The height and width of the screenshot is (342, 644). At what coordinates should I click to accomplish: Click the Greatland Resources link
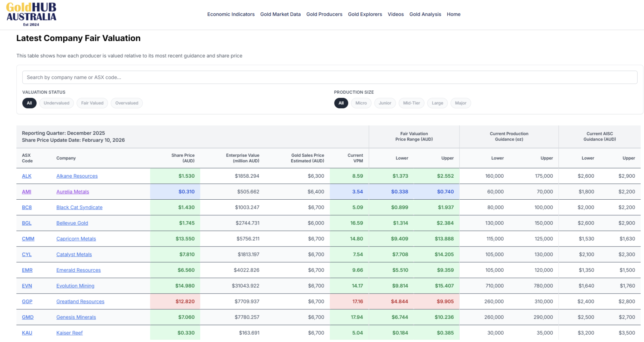(x=80, y=302)
